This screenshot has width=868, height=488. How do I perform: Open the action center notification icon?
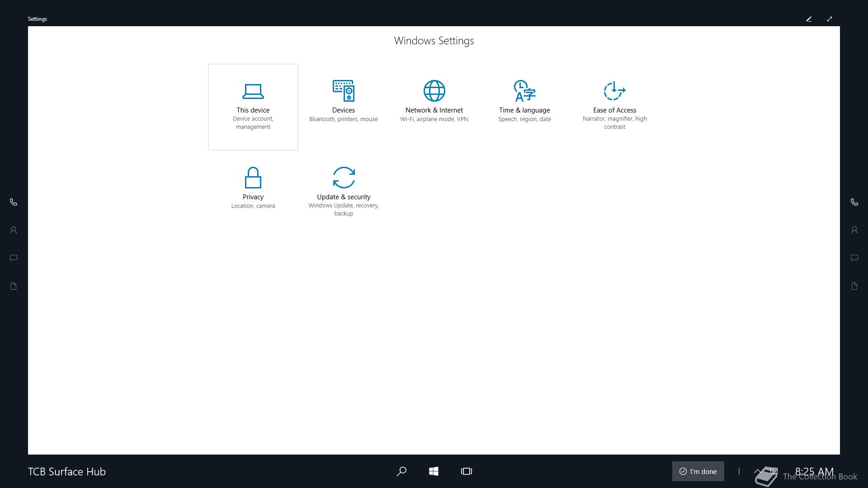pos(774,471)
